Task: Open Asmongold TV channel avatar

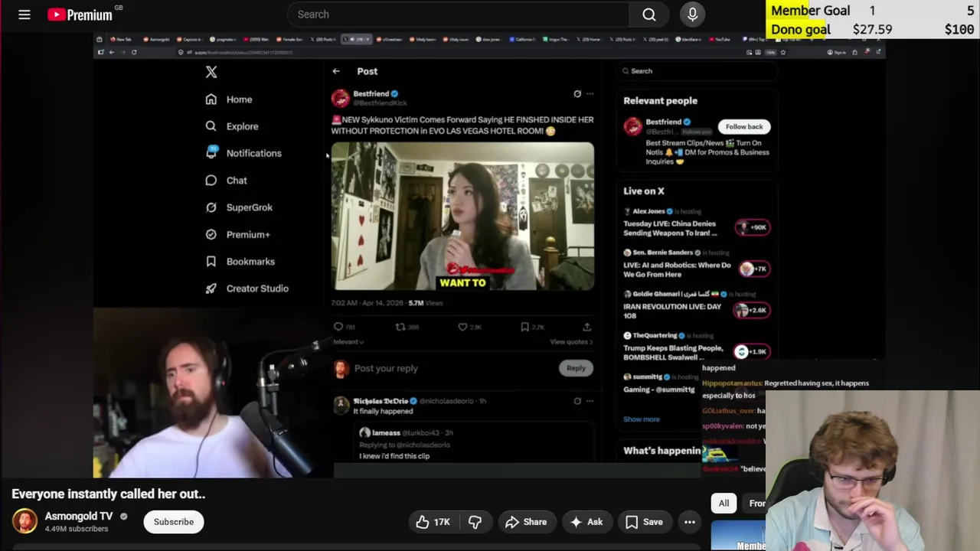Action: point(24,522)
